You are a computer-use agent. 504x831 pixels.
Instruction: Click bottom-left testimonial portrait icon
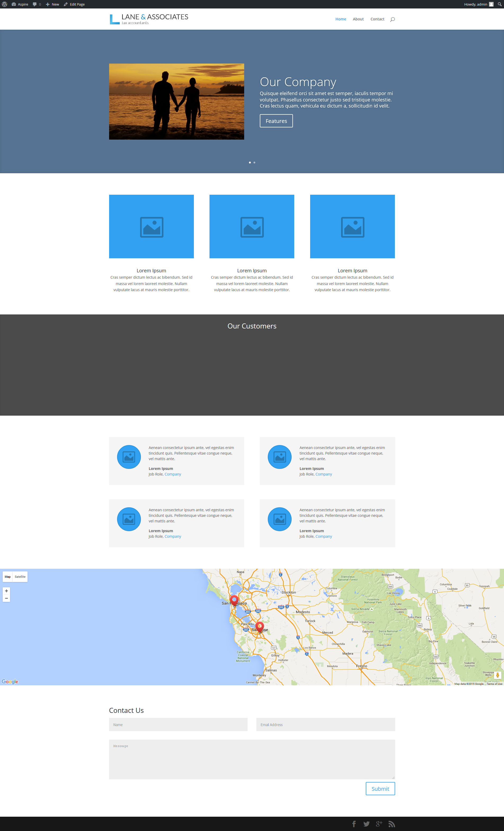129,519
